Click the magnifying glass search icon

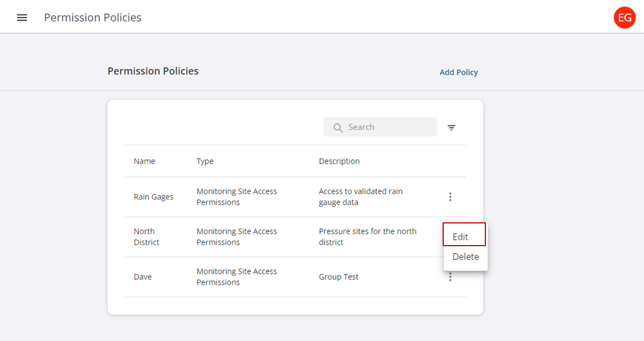[338, 128]
